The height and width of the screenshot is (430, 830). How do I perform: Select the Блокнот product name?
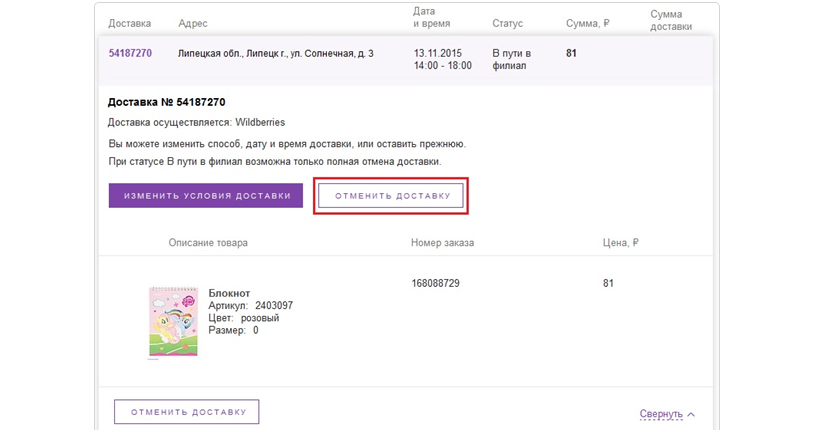(x=229, y=293)
